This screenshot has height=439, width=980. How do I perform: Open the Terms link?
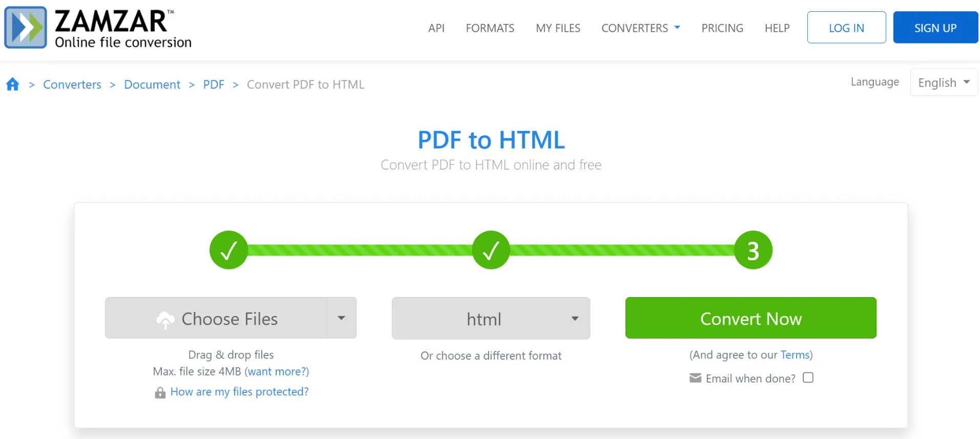795,355
